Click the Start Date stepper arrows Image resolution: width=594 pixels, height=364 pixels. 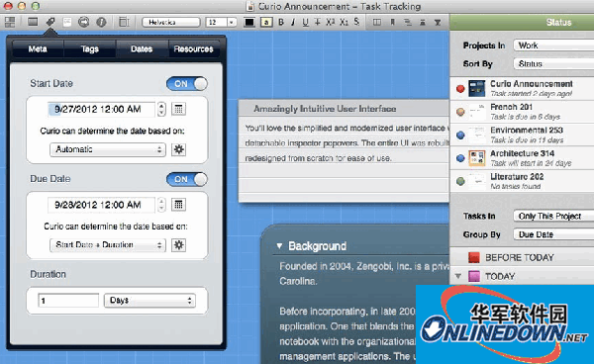(161, 110)
